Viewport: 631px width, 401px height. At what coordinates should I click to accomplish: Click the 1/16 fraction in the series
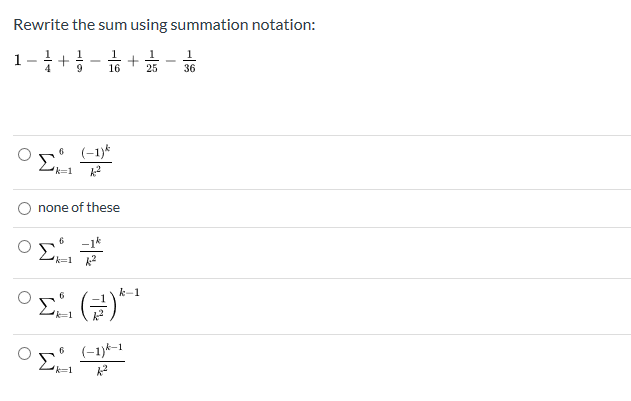coord(114,61)
